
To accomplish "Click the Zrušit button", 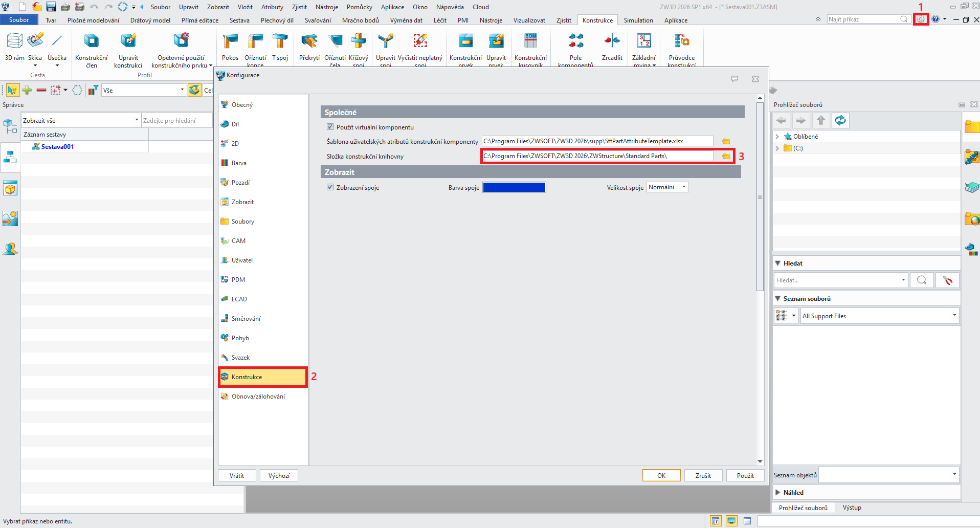I will tap(703, 476).
